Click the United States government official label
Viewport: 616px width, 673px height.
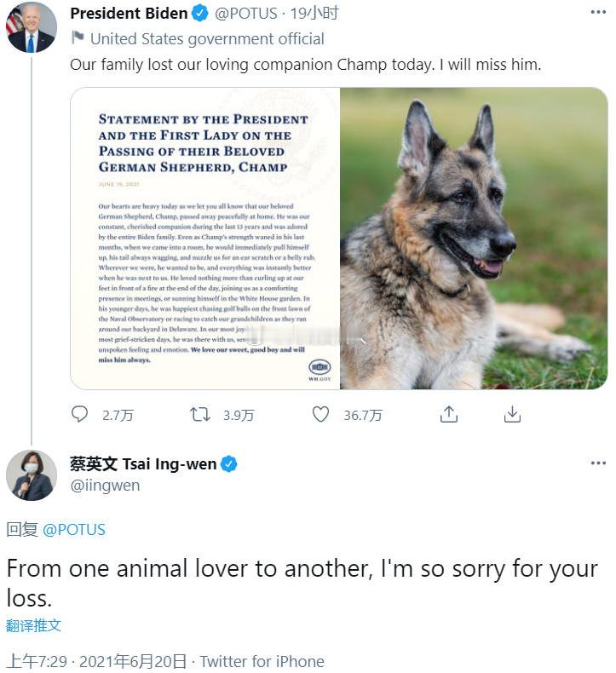click(x=207, y=38)
